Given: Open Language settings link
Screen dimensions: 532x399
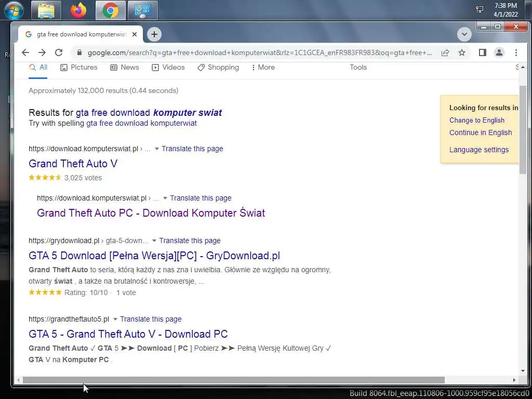Looking at the screenshot, I should (x=479, y=150).
